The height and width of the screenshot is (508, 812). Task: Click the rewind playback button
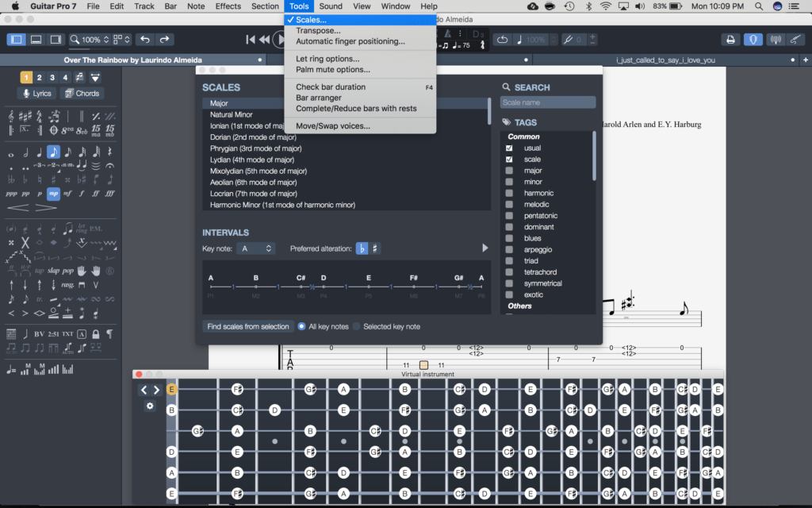[265, 40]
